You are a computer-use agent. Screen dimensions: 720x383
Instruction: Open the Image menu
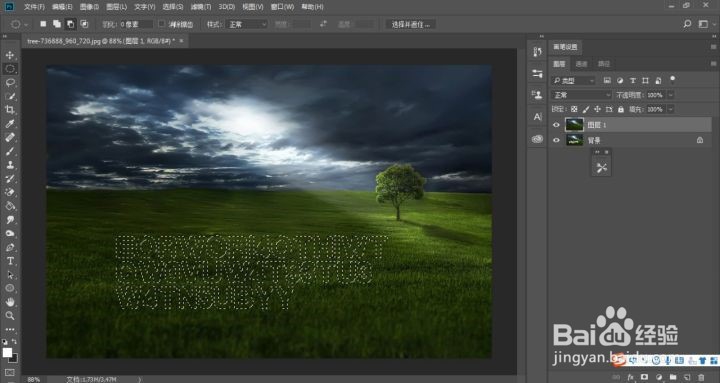(x=89, y=7)
